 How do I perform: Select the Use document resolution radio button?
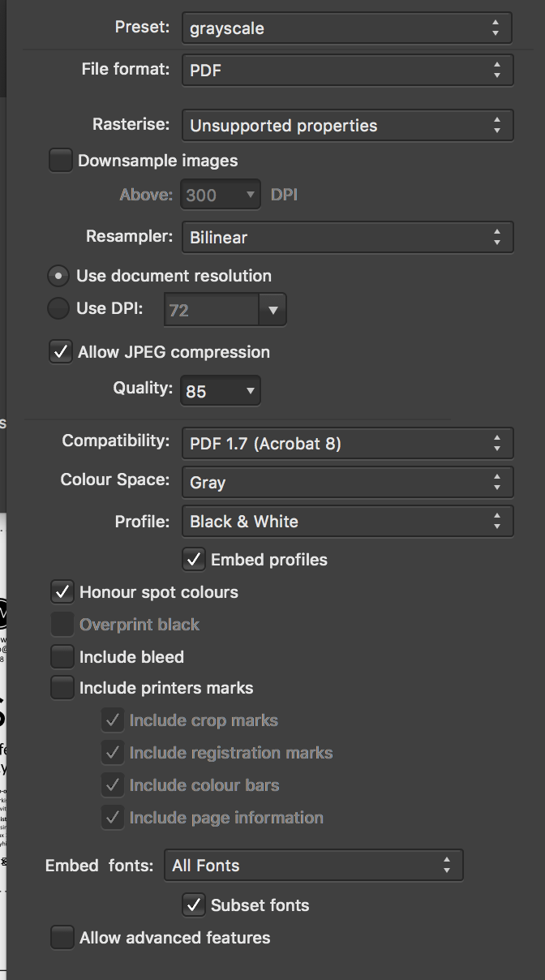(x=58, y=276)
